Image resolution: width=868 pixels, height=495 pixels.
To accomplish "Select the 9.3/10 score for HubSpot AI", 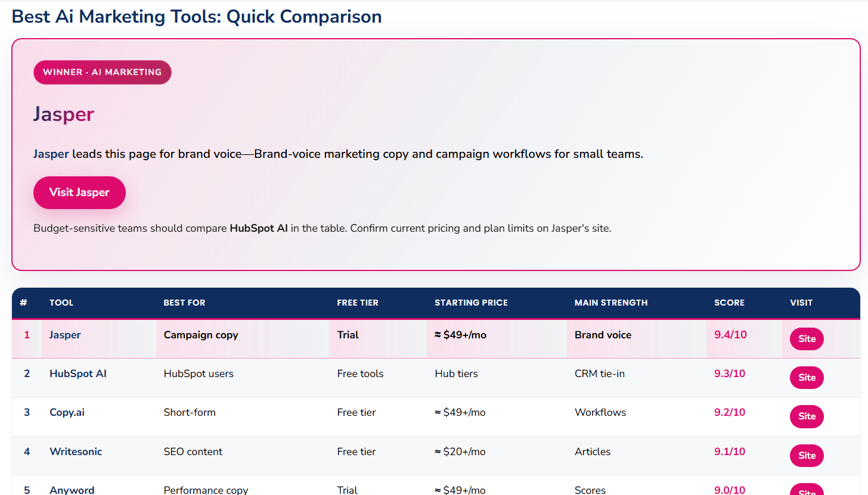I will pyautogui.click(x=730, y=373).
